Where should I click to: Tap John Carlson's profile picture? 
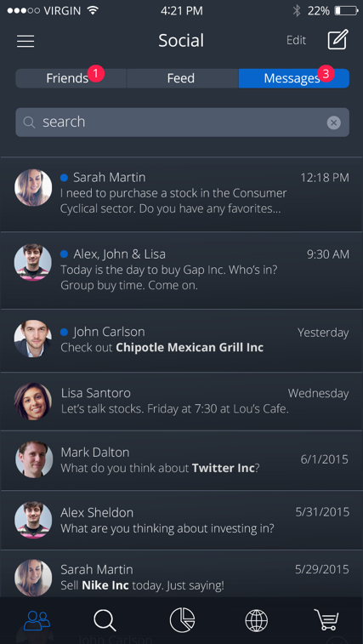[33, 339]
